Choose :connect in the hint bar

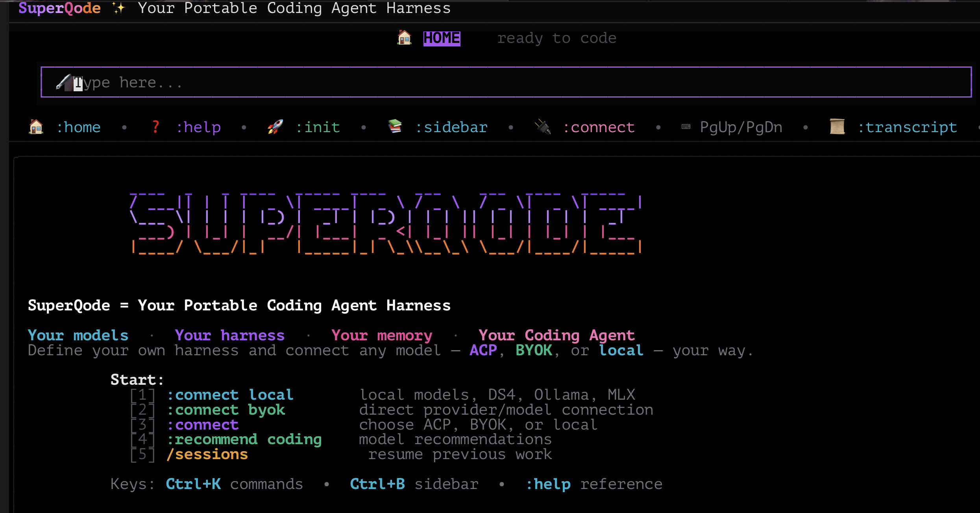[598, 127]
